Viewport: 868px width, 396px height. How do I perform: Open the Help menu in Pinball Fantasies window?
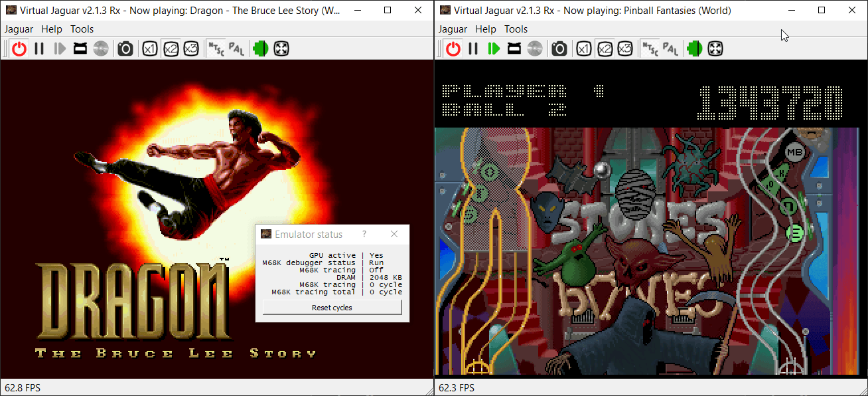click(486, 29)
